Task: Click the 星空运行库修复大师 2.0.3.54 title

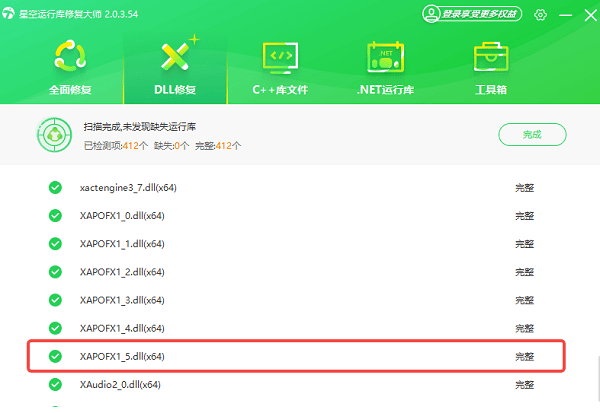Action: [78, 14]
